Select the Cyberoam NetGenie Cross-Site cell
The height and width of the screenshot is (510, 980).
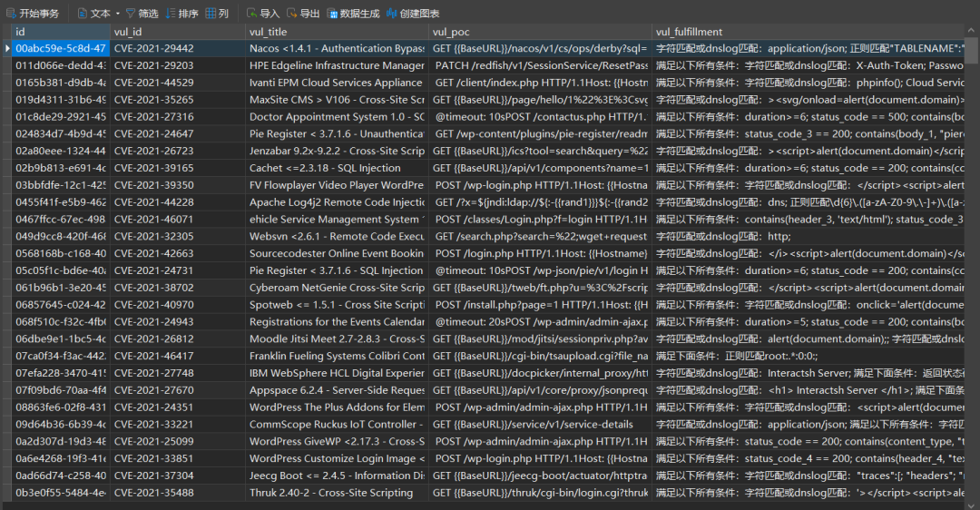(337, 288)
